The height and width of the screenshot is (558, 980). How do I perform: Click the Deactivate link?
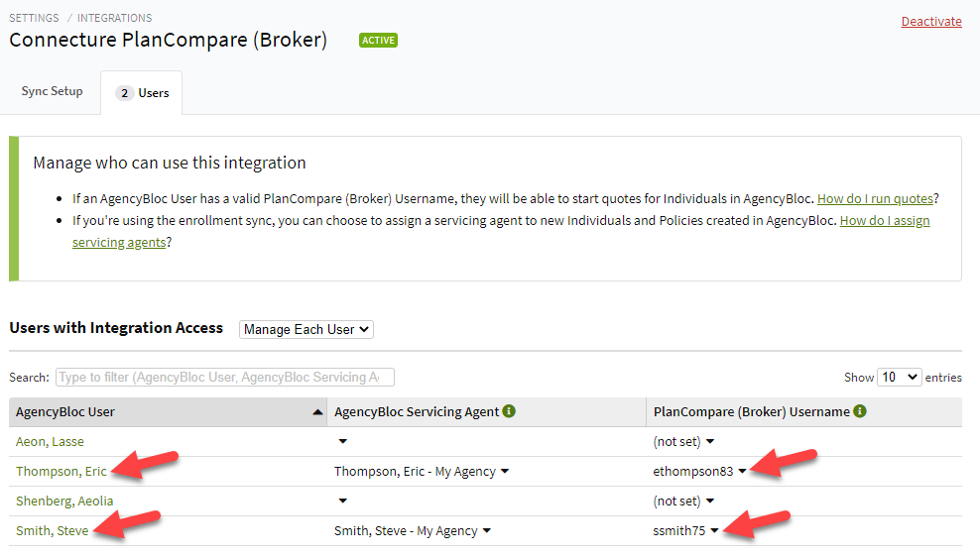[931, 21]
